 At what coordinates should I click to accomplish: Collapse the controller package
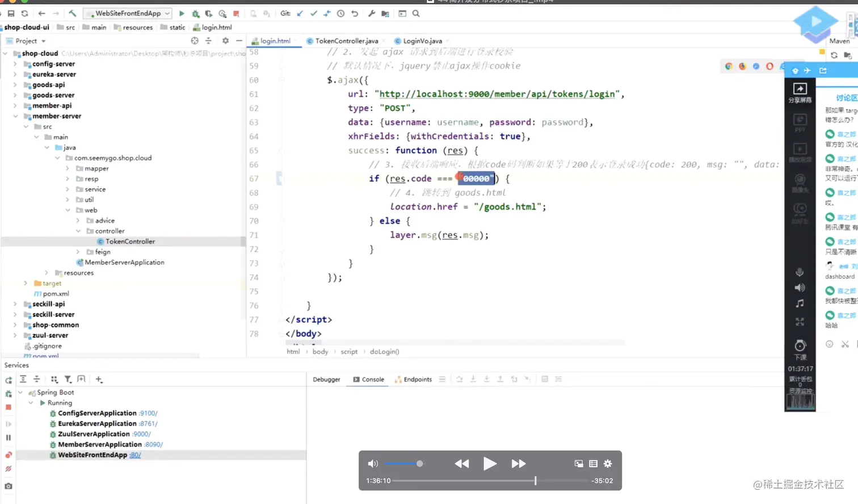coord(78,231)
